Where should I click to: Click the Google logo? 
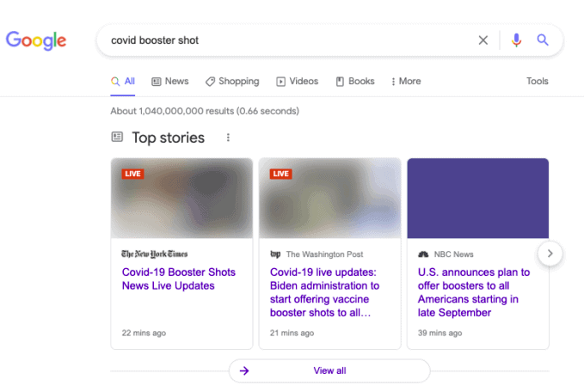coord(36,40)
